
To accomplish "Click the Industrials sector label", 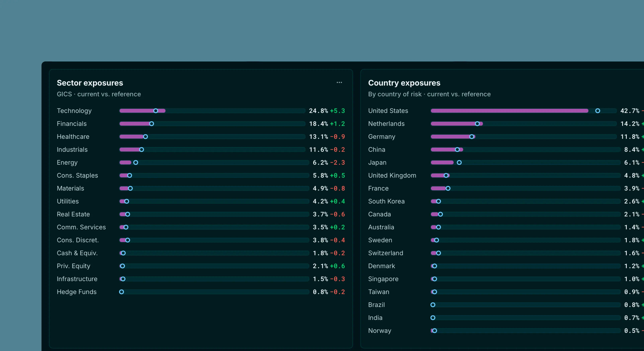I will point(72,150).
